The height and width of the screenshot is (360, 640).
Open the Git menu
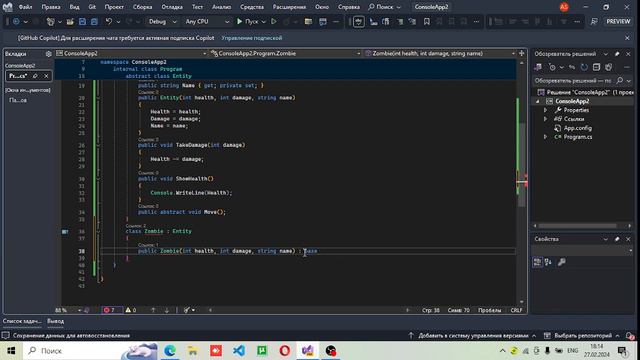[92, 7]
